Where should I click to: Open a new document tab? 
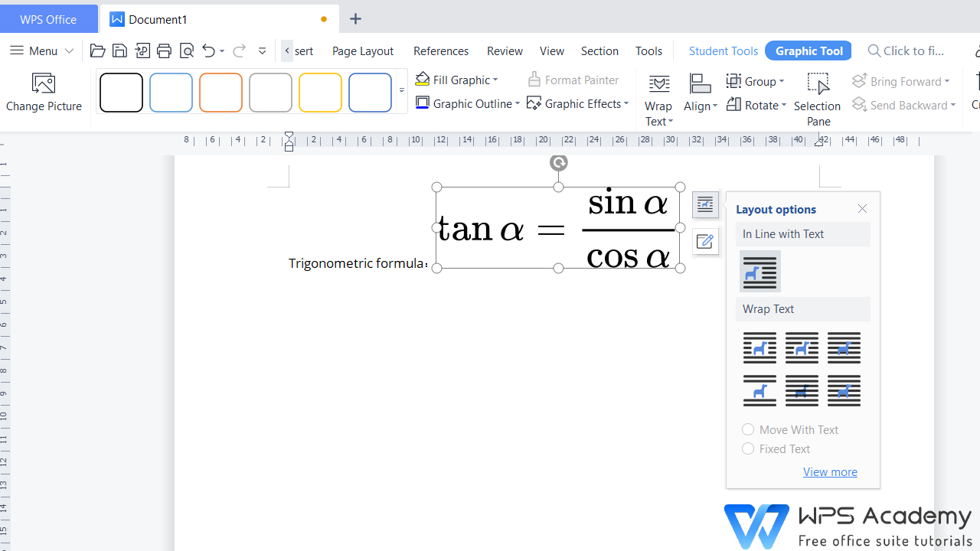(x=354, y=18)
